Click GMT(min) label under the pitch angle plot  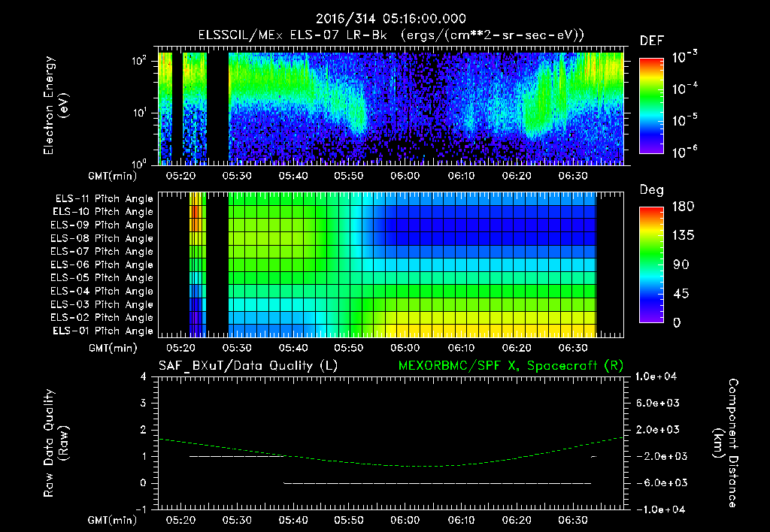point(113,349)
